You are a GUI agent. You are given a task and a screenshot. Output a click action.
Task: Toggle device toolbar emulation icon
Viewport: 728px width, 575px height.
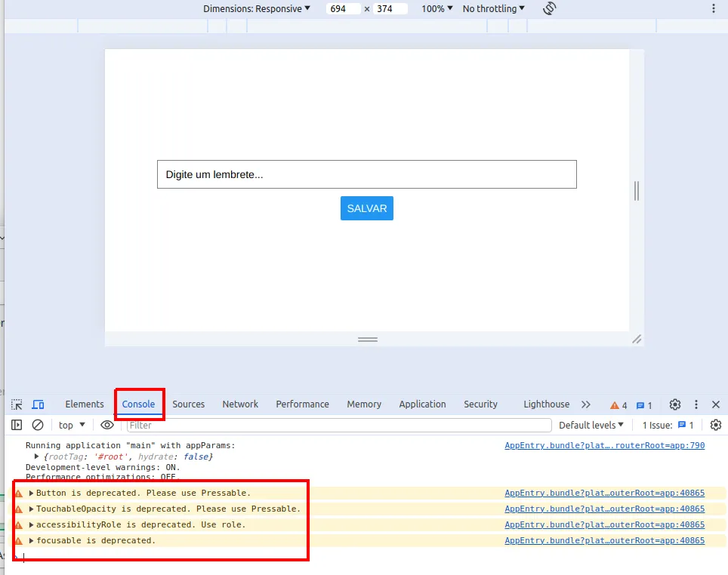(x=38, y=404)
